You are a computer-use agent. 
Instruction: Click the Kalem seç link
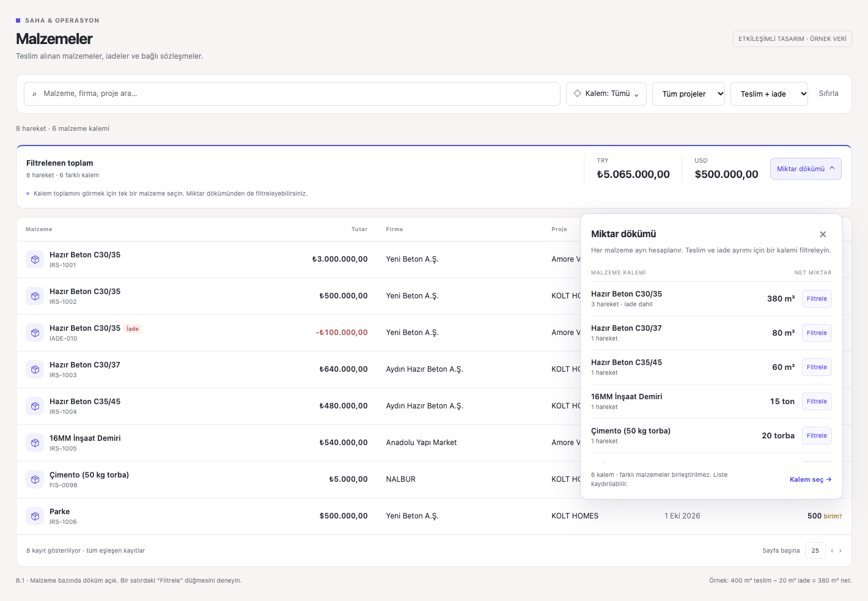click(811, 479)
